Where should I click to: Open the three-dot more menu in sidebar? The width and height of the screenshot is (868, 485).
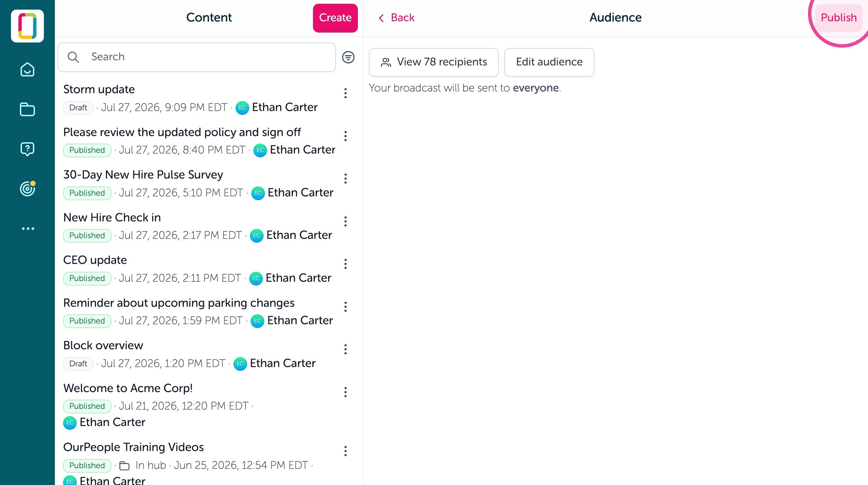28,229
